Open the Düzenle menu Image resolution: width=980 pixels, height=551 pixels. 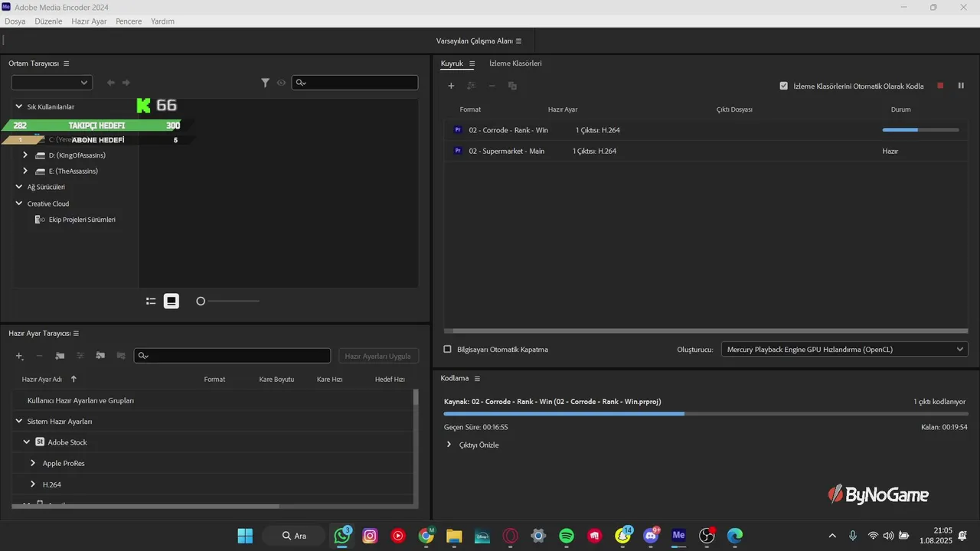(x=48, y=21)
